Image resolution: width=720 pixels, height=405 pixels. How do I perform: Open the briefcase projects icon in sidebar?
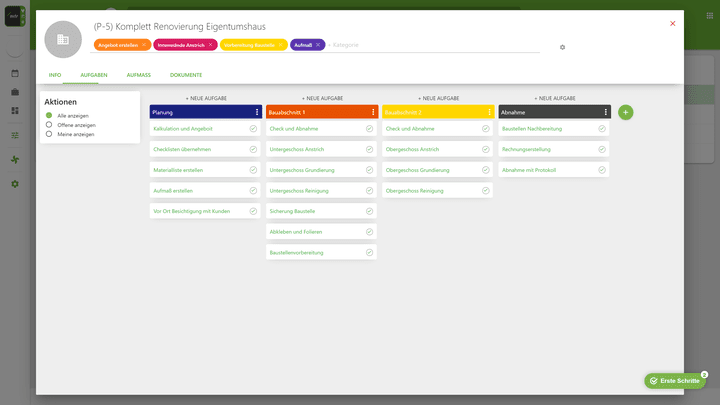15,92
